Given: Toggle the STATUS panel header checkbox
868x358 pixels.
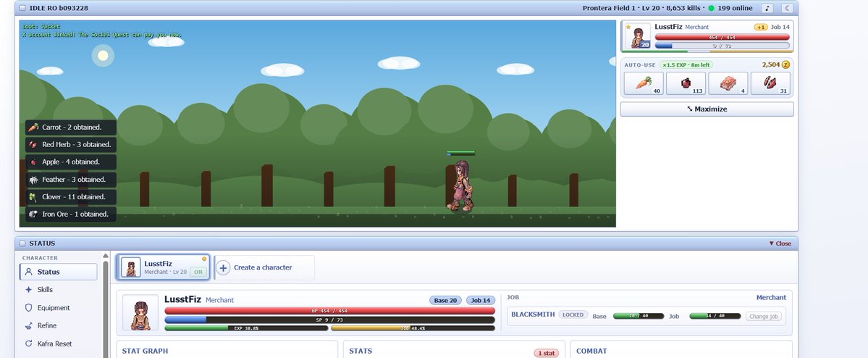Looking at the screenshot, I should tap(22, 243).
